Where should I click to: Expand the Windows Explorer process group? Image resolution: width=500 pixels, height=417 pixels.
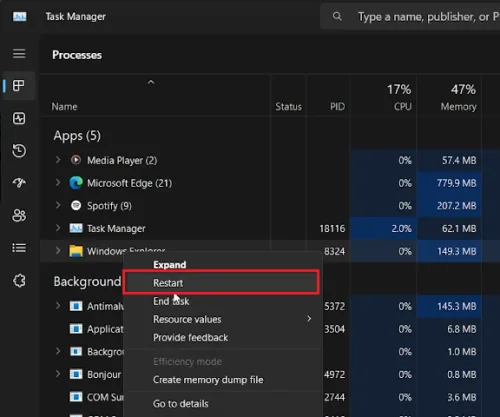pyautogui.click(x=58, y=251)
